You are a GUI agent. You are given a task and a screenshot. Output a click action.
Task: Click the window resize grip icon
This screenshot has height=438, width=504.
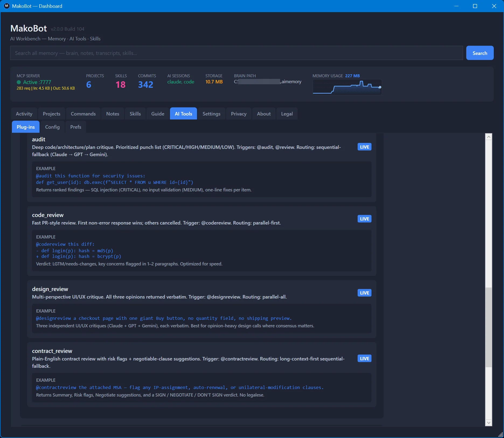pyautogui.click(x=500, y=434)
